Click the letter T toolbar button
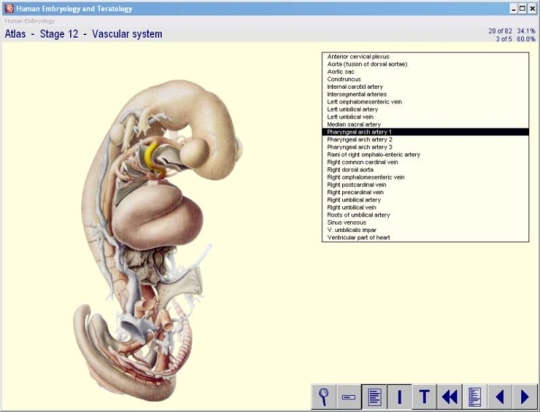This screenshot has width=540, height=412. (x=424, y=397)
